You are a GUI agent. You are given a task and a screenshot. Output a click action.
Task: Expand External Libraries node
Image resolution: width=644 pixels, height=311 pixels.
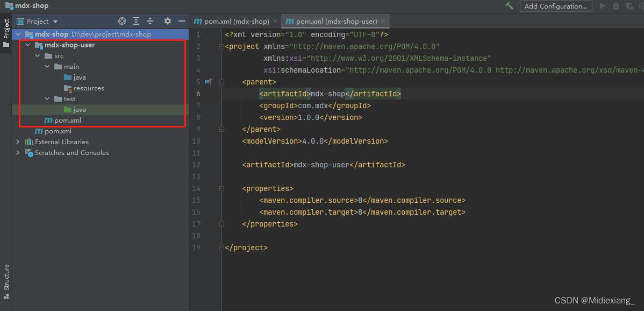[x=18, y=142]
